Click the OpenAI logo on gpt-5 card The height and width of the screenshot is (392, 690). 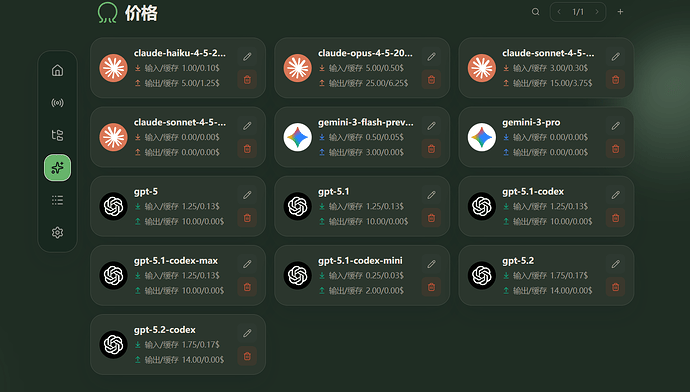pyautogui.click(x=114, y=206)
